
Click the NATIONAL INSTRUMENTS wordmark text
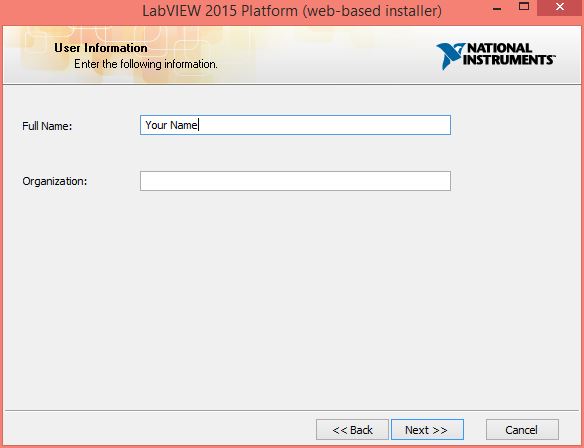[x=509, y=54]
